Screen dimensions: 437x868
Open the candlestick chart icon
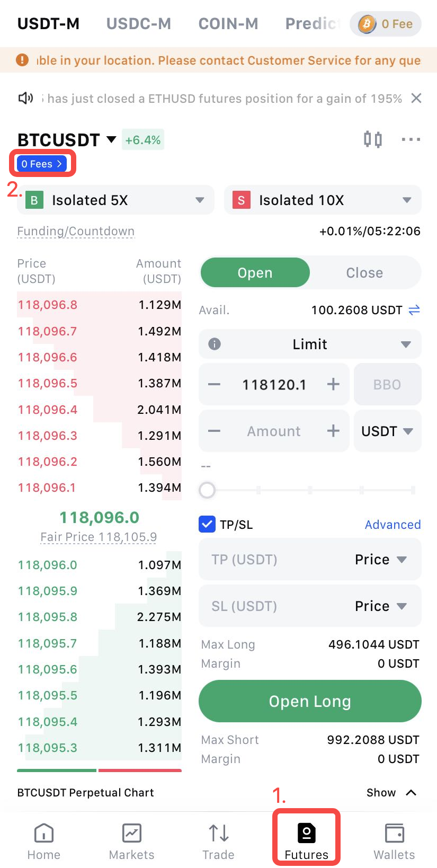pyautogui.click(x=373, y=139)
